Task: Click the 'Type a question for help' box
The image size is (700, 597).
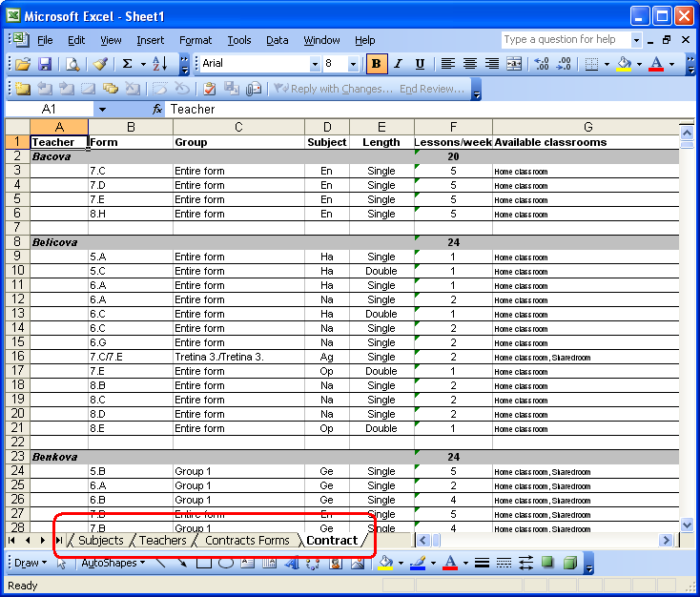Action: (x=565, y=40)
